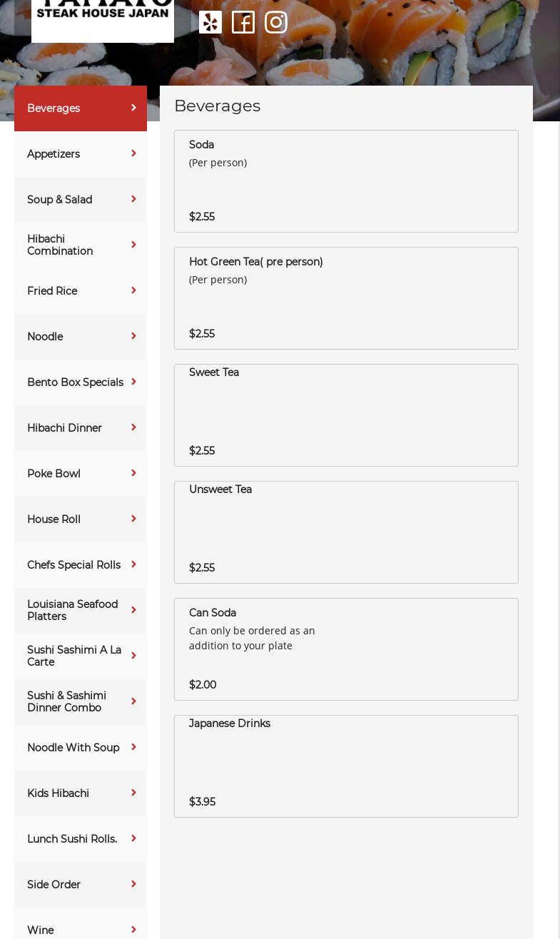The width and height of the screenshot is (560, 939).
Task: Click the chevron beside Kids Hibachi
Action: tap(133, 793)
